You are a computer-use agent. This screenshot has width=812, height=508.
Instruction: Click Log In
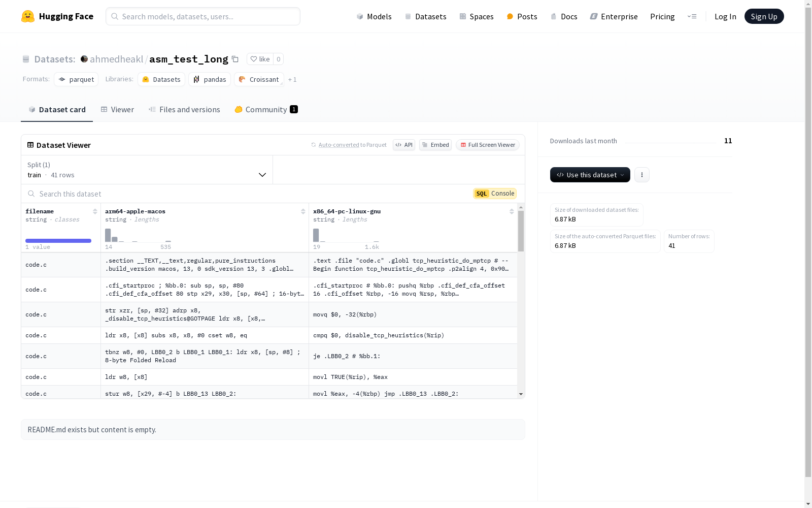(725, 16)
